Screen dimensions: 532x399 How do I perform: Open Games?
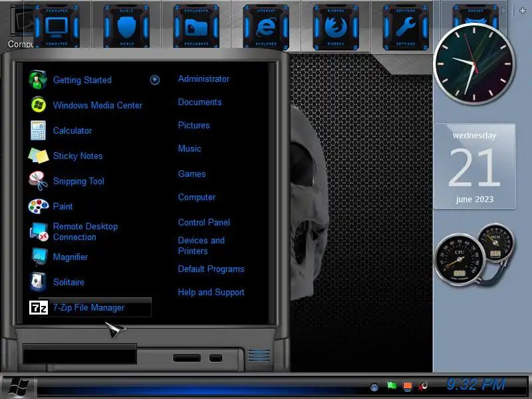tap(192, 174)
